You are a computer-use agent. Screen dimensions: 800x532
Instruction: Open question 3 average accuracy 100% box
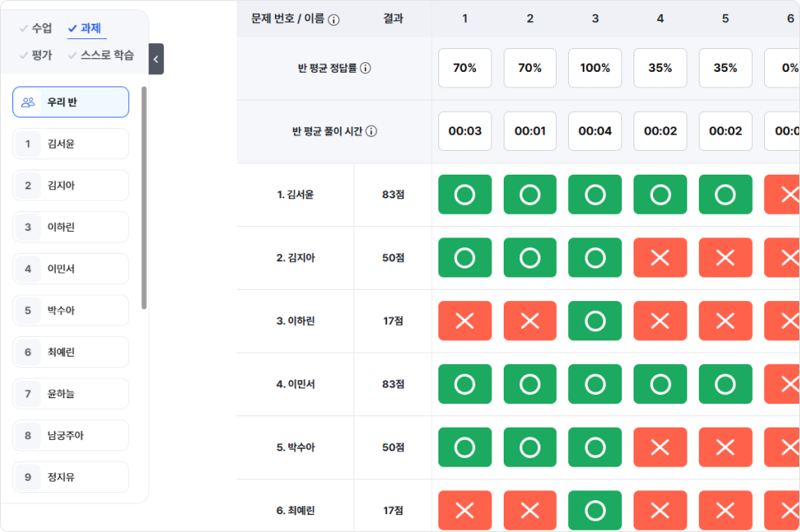click(x=595, y=68)
